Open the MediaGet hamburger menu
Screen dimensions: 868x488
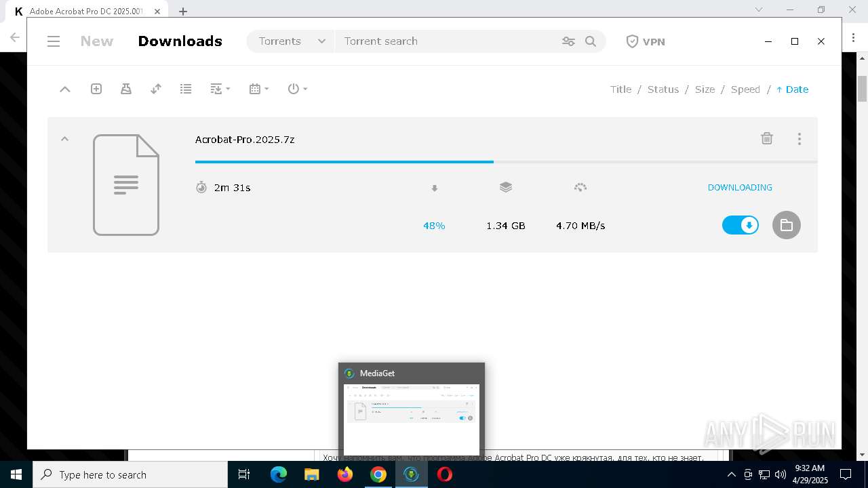54,41
